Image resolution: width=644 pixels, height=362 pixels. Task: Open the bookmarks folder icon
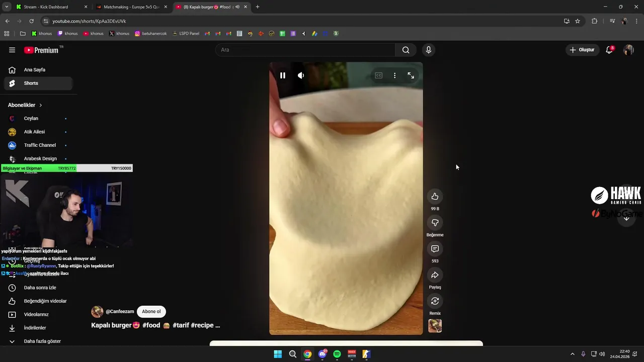pos(23,34)
